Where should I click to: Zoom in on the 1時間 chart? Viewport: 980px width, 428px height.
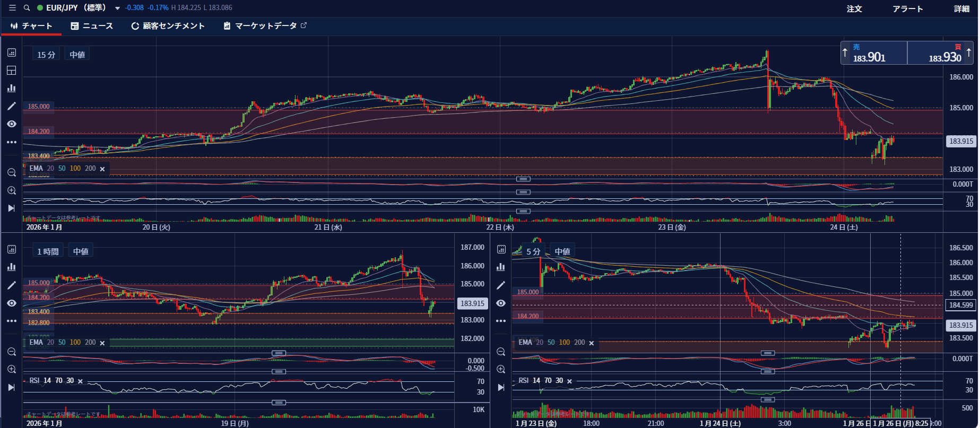pyautogui.click(x=12, y=369)
